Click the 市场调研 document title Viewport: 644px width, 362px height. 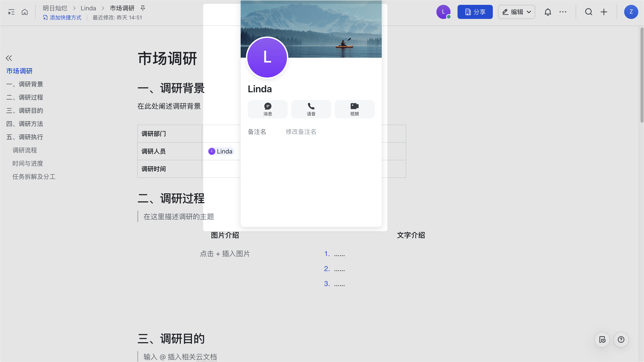pyautogui.click(x=167, y=58)
